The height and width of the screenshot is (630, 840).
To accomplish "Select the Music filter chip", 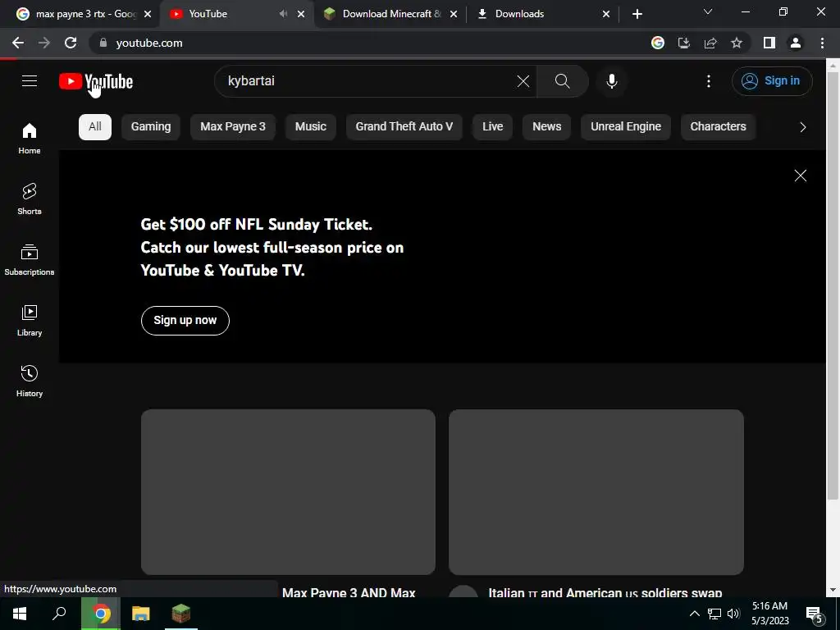I will [310, 127].
